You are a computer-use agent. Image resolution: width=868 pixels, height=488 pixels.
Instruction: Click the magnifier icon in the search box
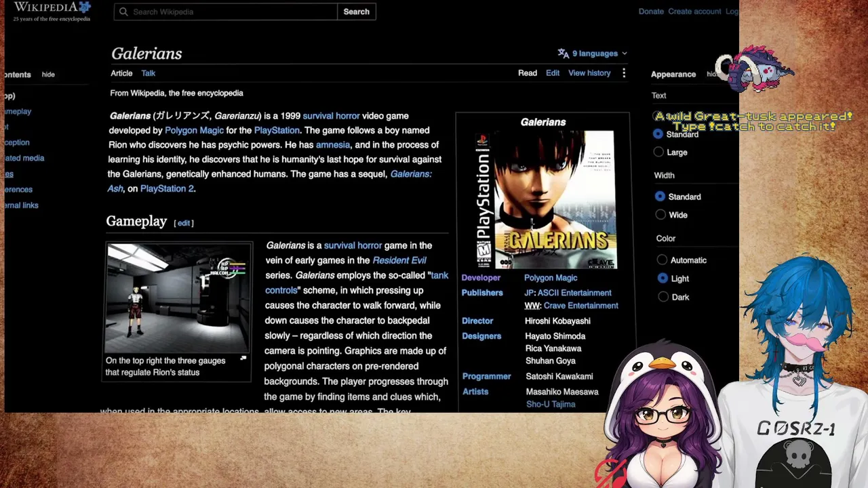point(123,12)
